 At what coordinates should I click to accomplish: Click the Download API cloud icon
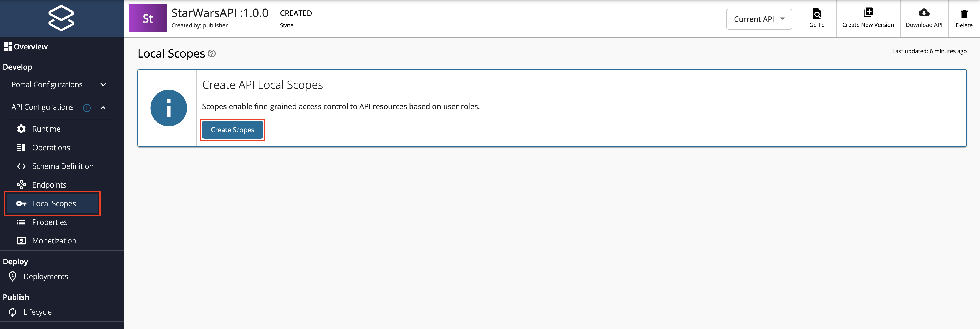coord(924,13)
